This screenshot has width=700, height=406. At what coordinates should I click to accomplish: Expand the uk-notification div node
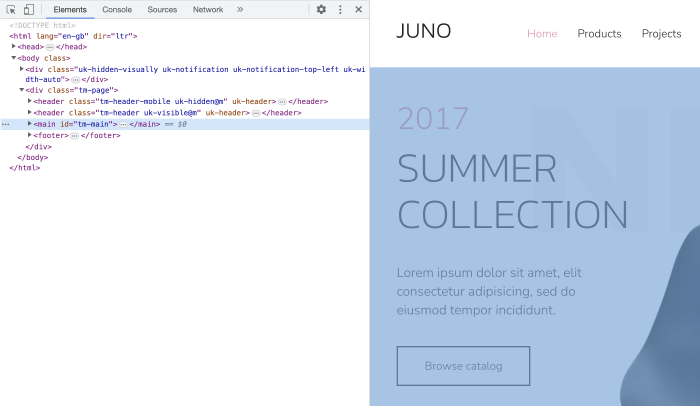pyautogui.click(x=22, y=69)
